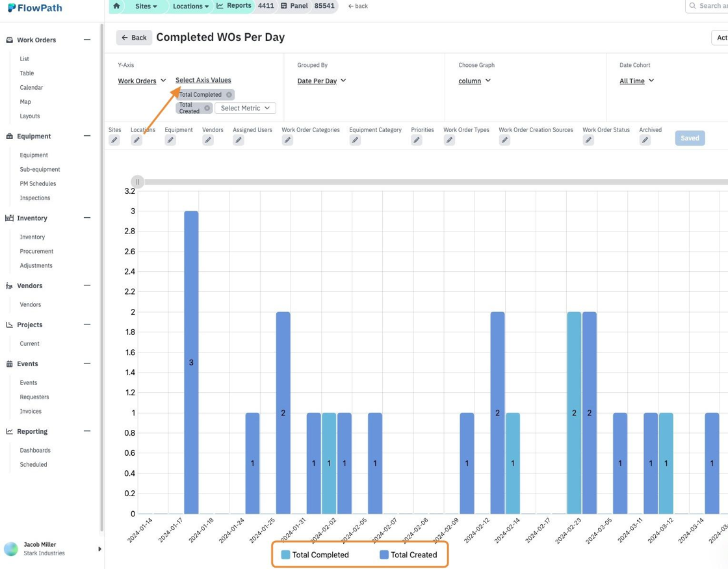Screen dimensions: 728x569
Task: Open the Date Per Day grouping dropdown
Action: (322, 81)
